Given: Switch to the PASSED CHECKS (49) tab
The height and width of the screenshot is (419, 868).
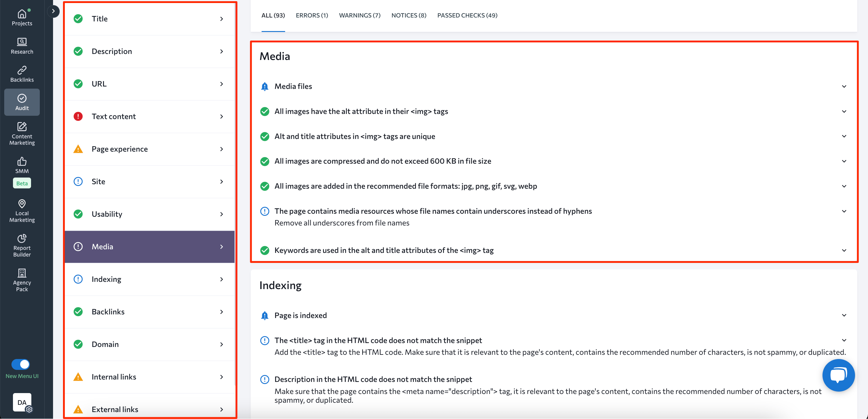Looking at the screenshot, I should pyautogui.click(x=467, y=15).
